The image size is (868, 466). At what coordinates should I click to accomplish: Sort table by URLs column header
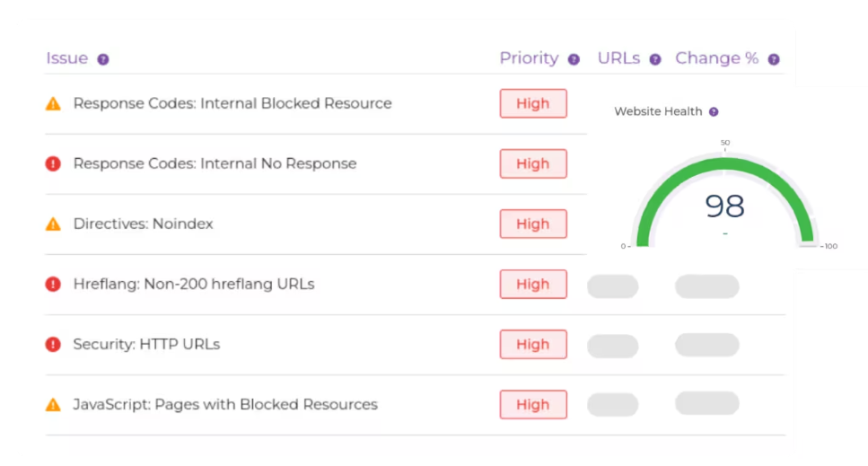point(618,58)
